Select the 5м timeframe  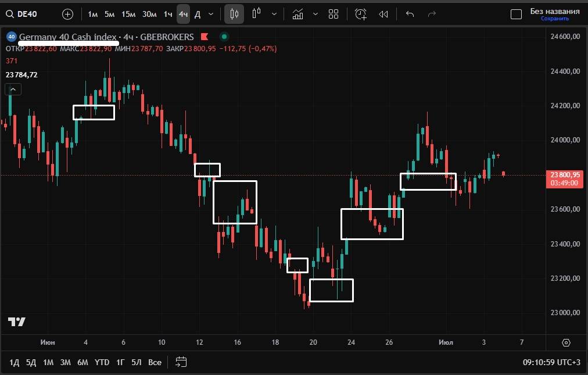point(109,15)
